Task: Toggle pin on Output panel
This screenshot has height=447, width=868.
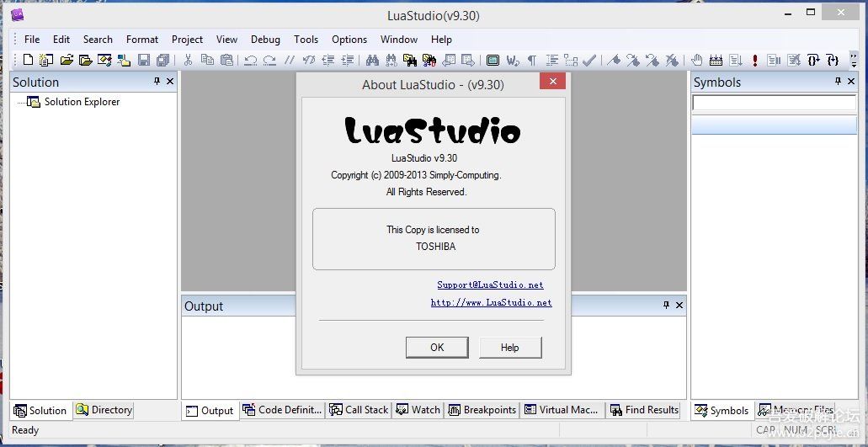Action: click(667, 305)
